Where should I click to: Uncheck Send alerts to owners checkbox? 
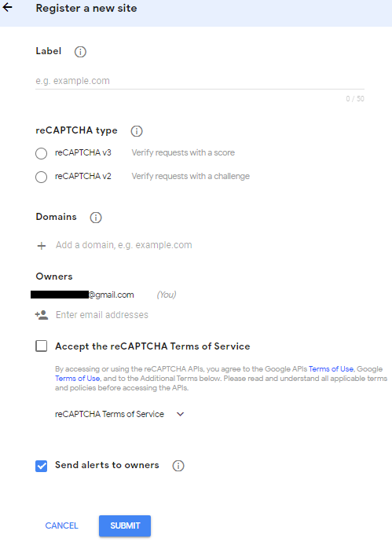pyautogui.click(x=42, y=466)
